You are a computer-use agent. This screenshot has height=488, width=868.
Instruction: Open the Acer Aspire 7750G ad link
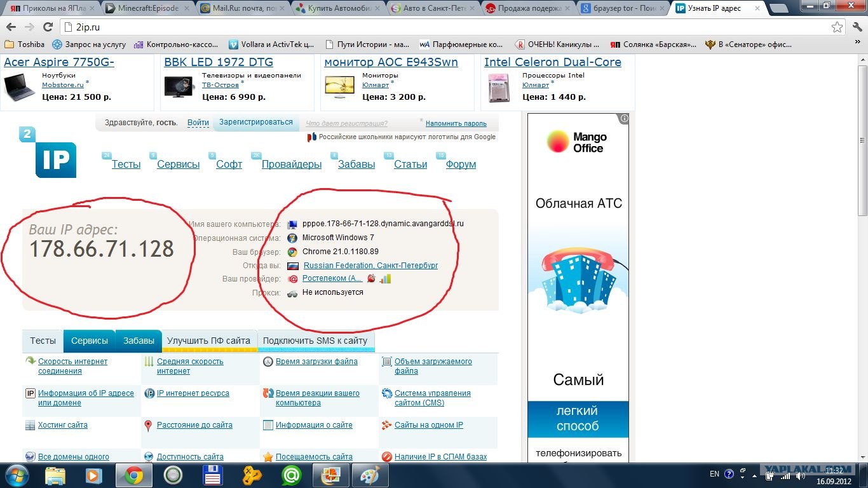[x=59, y=62]
